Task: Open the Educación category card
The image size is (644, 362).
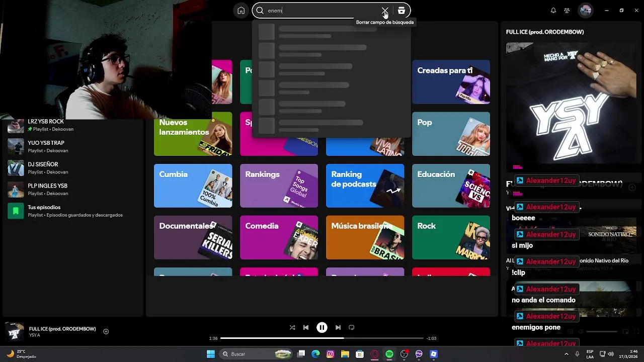Action: [x=451, y=186]
